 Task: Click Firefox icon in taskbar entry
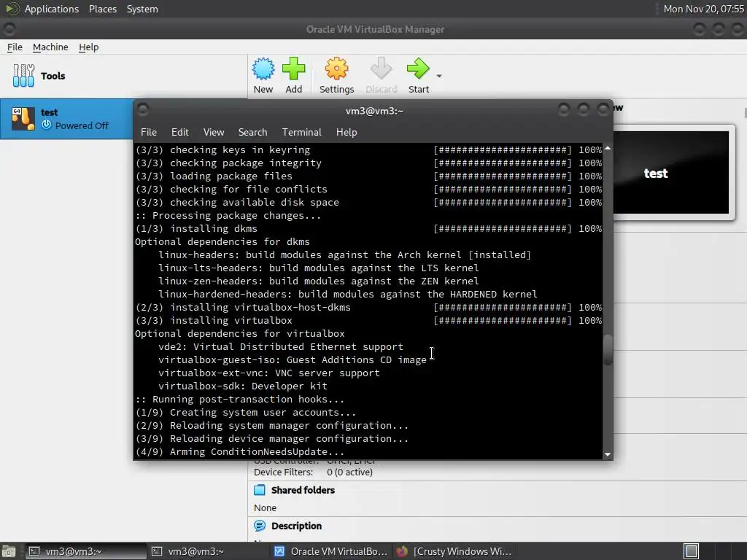pyautogui.click(x=402, y=551)
